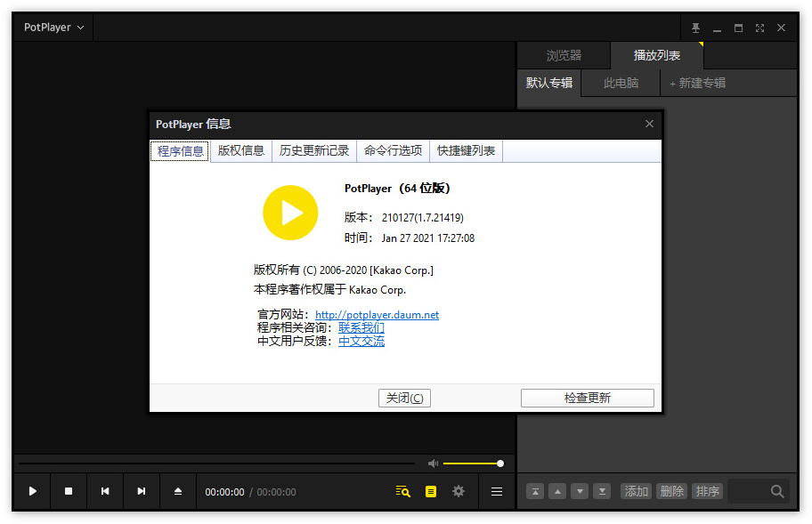Set volume using the volume slider
This screenshot has height=524, width=812.
click(x=472, y=463)
